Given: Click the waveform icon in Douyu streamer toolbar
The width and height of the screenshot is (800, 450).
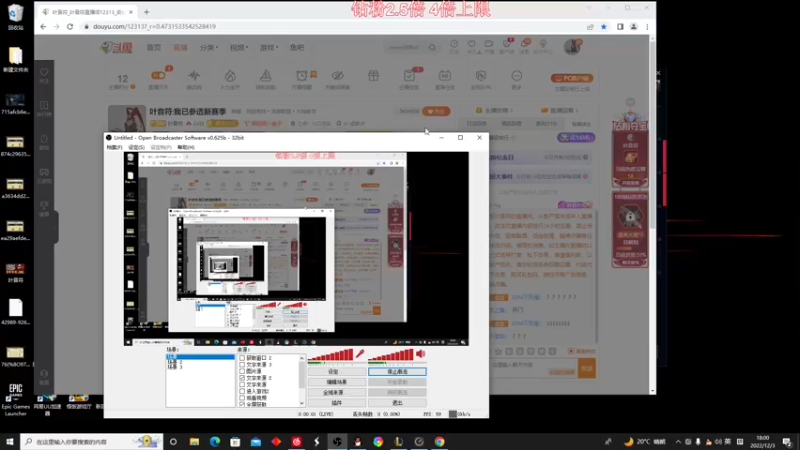Looking at the screenshot, I should click(194, 76).
